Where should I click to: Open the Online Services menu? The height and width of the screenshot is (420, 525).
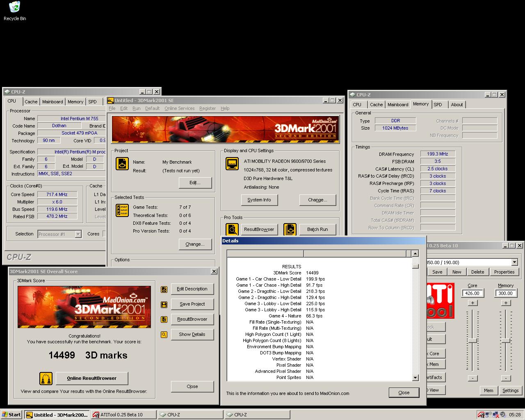[x=180, y=108]
